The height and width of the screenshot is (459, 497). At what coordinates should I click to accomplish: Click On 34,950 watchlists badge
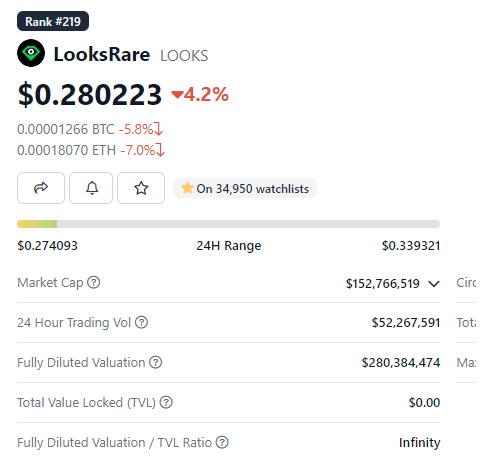[245, 188]
